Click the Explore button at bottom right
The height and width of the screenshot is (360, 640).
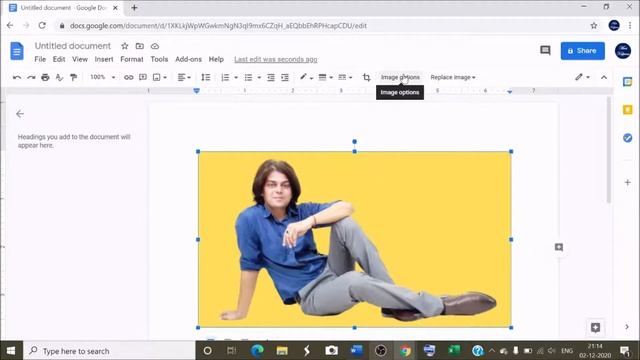595,327
